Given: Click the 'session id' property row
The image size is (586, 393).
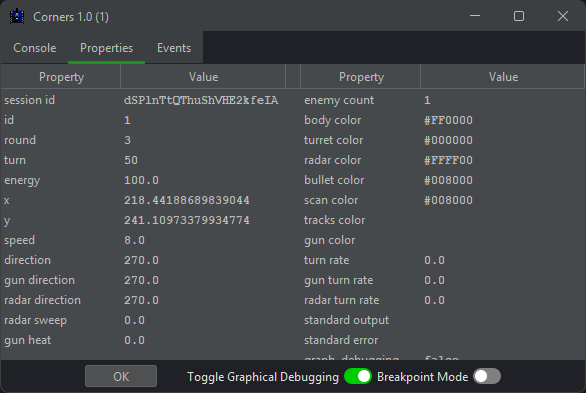Looking at the screenshot, I should (144, 100).
